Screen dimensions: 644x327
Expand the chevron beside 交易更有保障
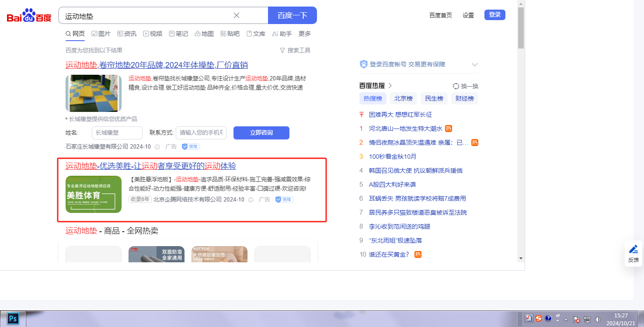coord(475,65)
